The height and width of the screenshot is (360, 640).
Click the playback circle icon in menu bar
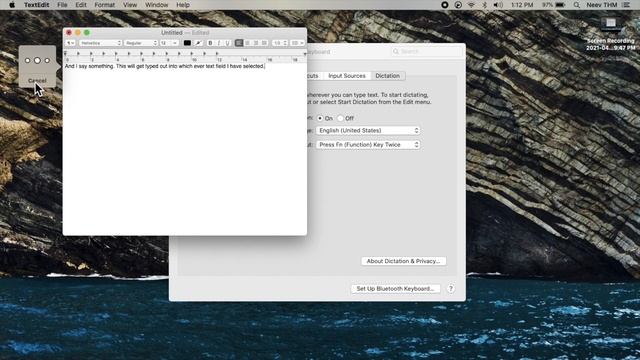click(458, 5)
